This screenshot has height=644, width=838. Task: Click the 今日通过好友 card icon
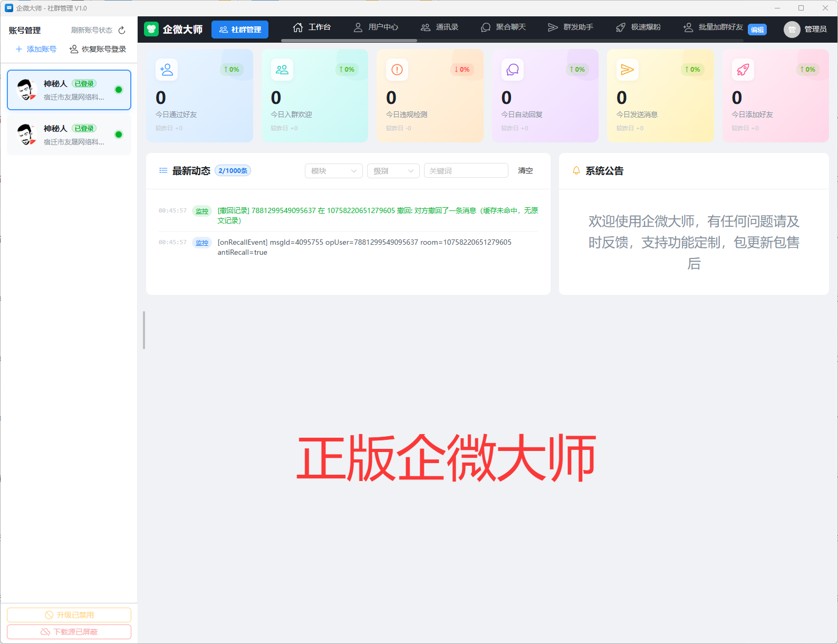167,70
